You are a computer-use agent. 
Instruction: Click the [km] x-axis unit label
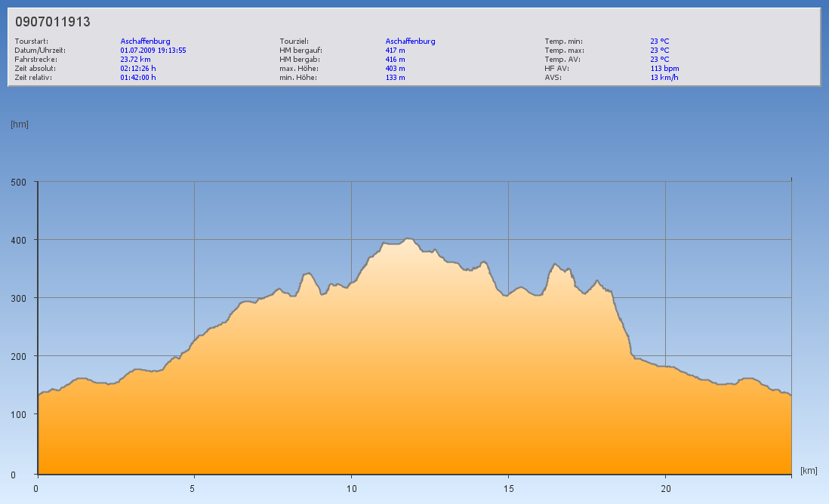809,471
